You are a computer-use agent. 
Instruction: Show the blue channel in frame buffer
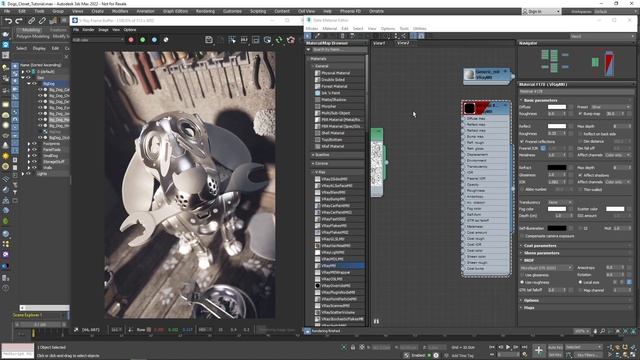click(x=154, y=40)
